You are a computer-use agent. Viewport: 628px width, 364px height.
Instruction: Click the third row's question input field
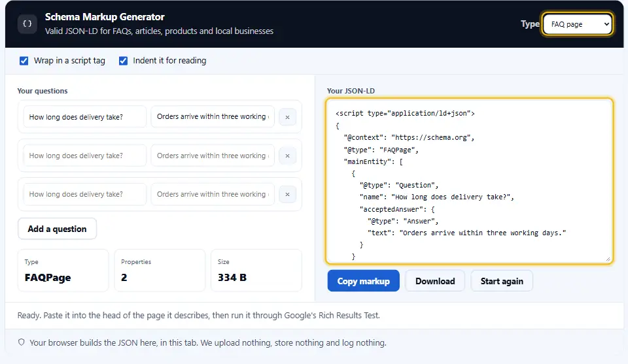click(85, 194)
